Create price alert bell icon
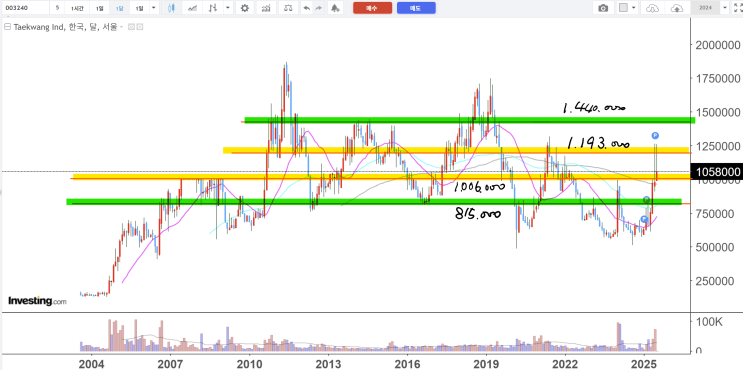This screenshot has width=743, height=370. (336, 8)
